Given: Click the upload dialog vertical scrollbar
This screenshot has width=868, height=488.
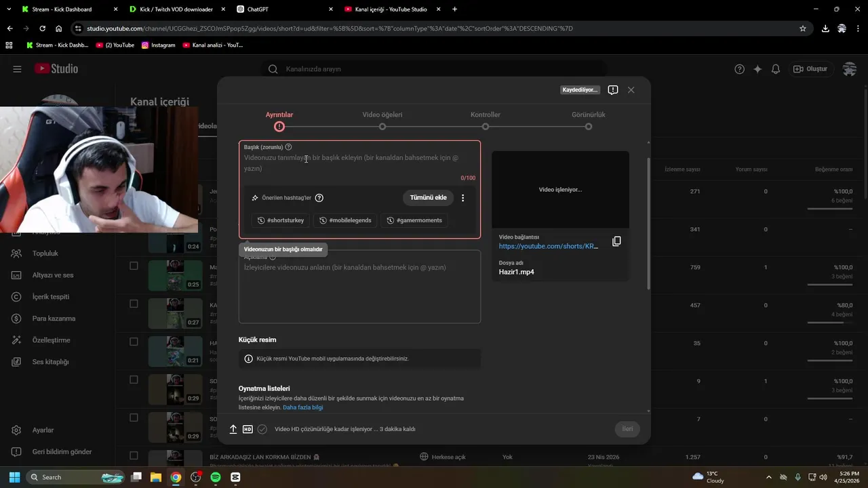Looking at the screenshot, I should pos(649,224).
